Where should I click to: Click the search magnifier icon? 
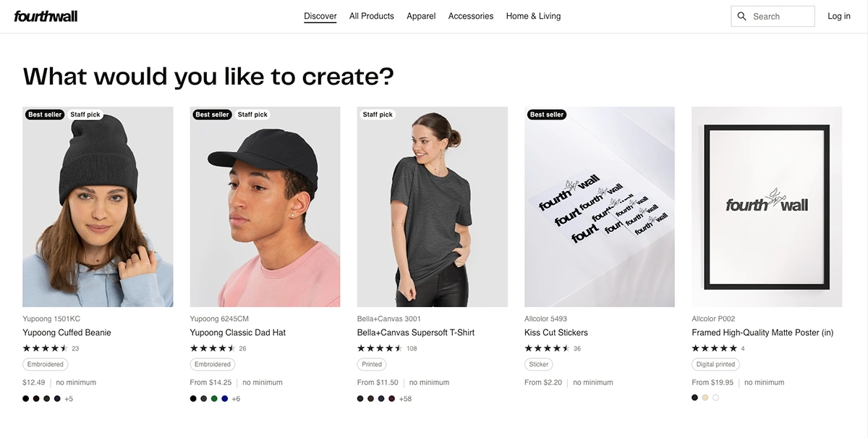tap(741, 16)
